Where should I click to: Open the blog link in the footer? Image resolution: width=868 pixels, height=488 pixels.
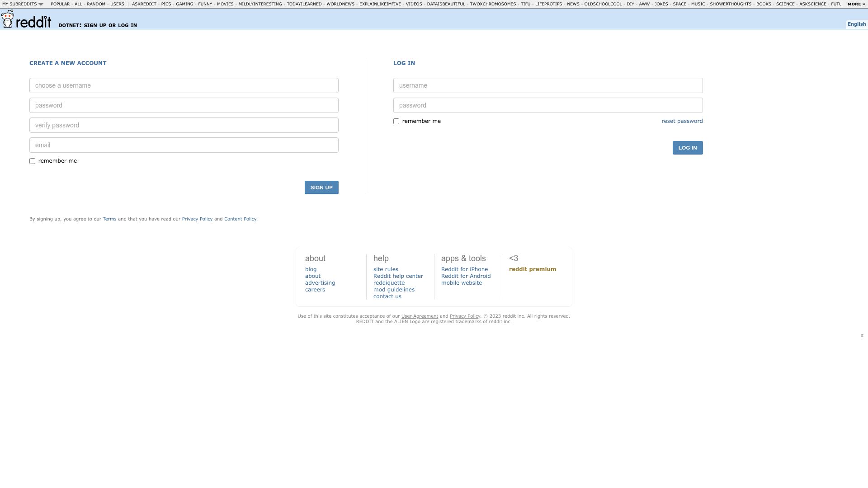(311, 269)
